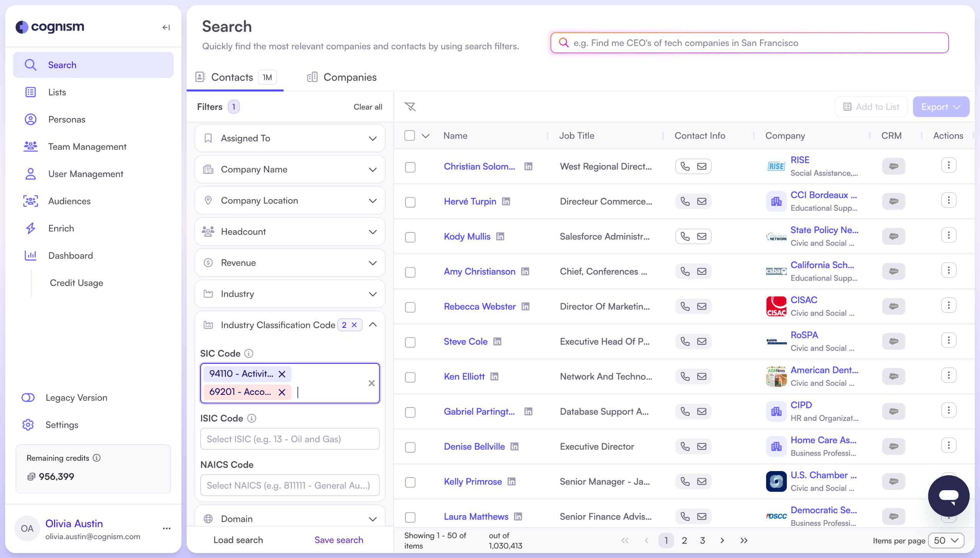The width and height of the screenshot is (980, 558).
Task: Check the box next to Rebecca Webster
Action: click(x=410, y=307)
